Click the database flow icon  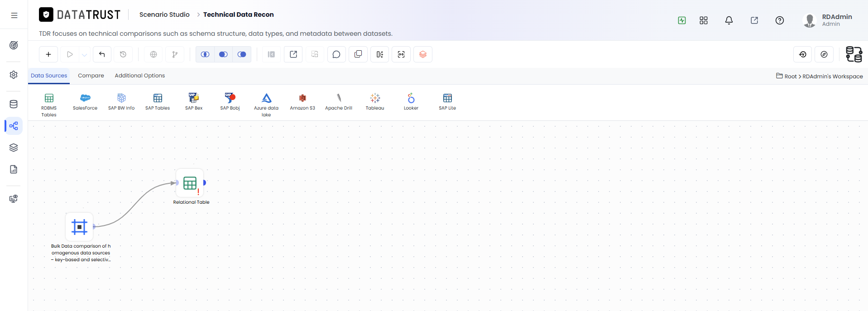pos(854,54)
